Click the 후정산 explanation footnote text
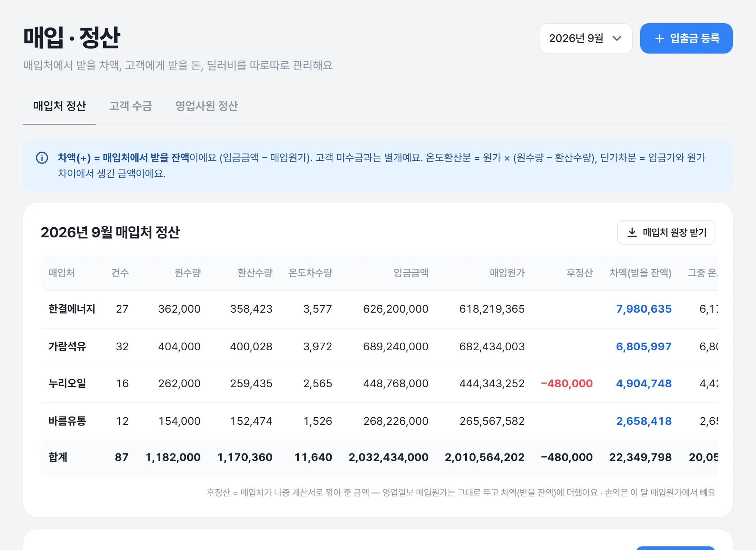The width and height of the screenshot is (756, 550). 461,492
